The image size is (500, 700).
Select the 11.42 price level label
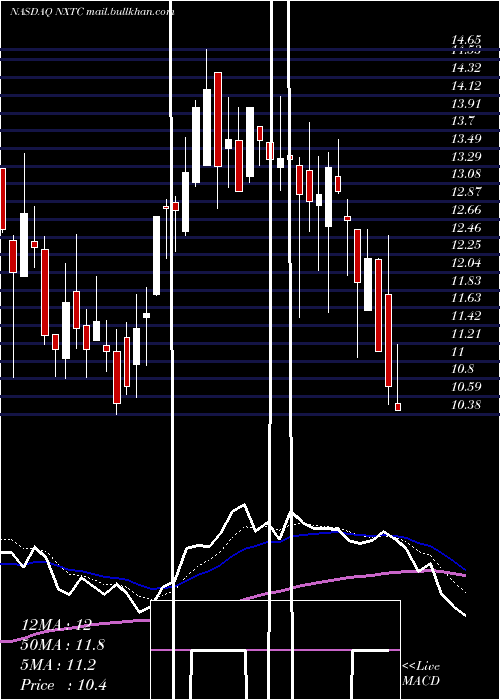pyautogui.click(x=466, y=316)
